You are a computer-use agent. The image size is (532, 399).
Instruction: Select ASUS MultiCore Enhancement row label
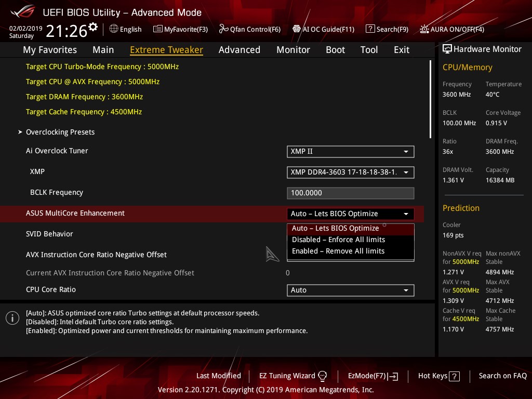click(75, 213)
